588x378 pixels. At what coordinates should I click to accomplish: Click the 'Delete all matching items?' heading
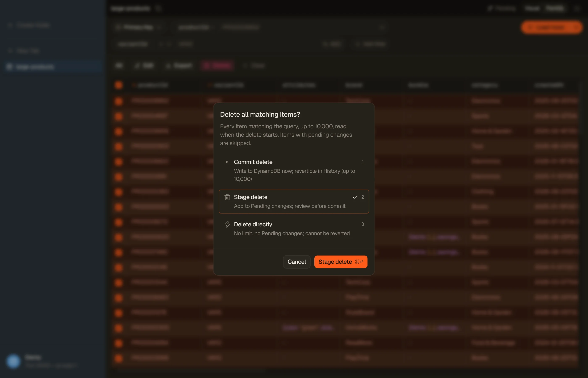[x=260, y=114]
